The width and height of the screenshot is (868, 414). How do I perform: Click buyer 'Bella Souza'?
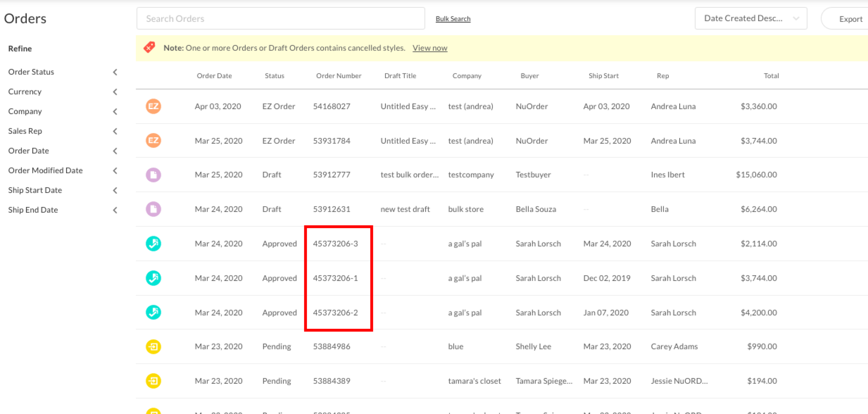[536, 209]
